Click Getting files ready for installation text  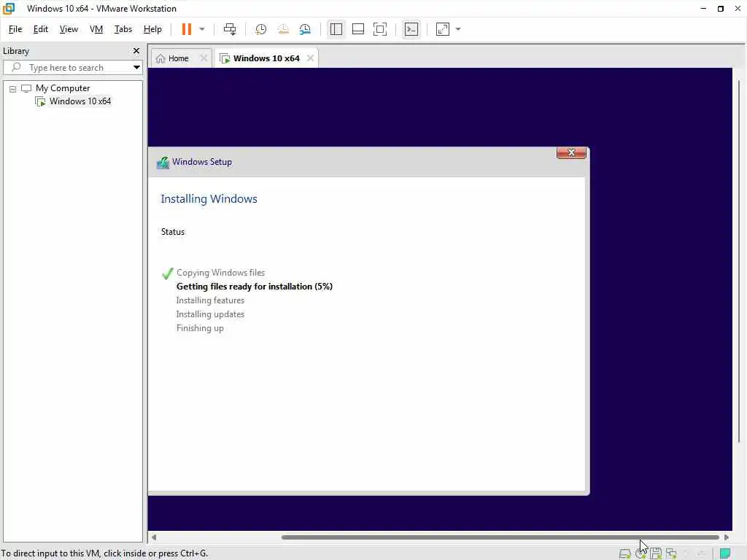[255, 286]
